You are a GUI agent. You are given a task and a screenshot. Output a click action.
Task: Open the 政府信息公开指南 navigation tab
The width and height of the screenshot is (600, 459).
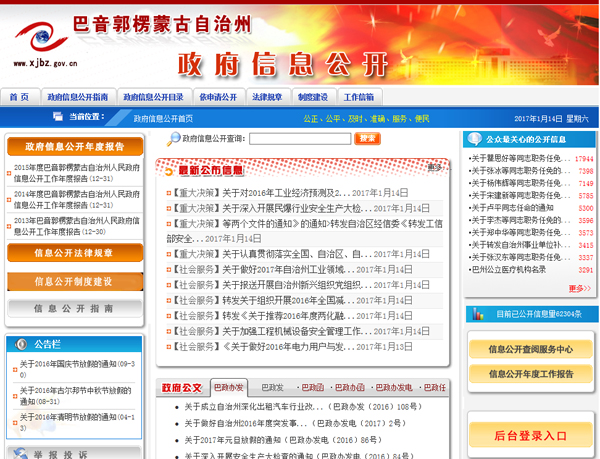point(77,97)
